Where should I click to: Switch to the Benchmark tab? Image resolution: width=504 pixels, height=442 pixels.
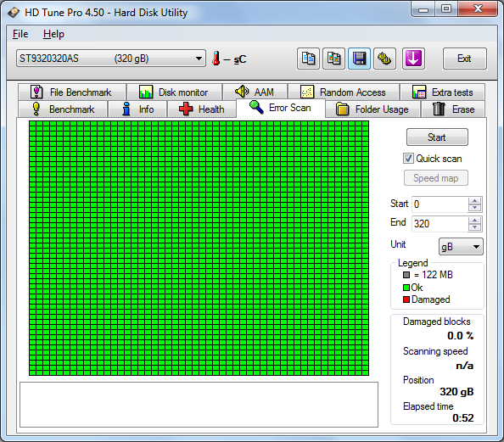point(63,109)
